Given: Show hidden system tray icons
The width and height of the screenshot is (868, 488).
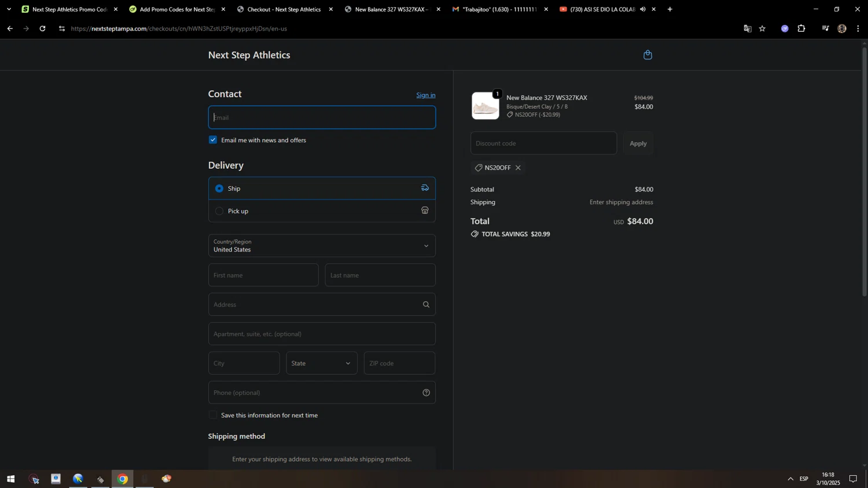Looking at the screenshot, I should click(790, 479).
